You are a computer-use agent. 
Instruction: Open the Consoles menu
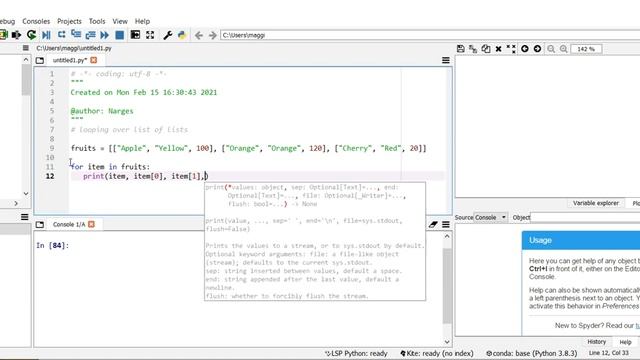click(x=36, y=21)
